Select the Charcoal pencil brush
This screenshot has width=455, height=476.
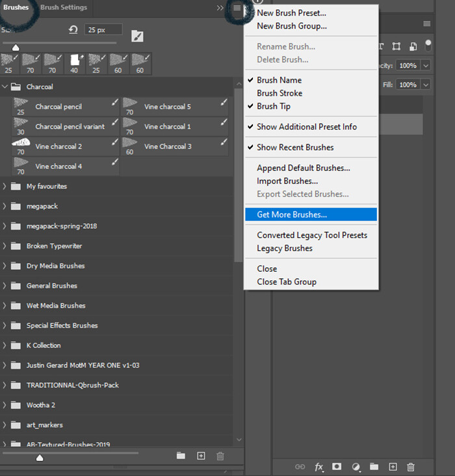click(65, 107)
